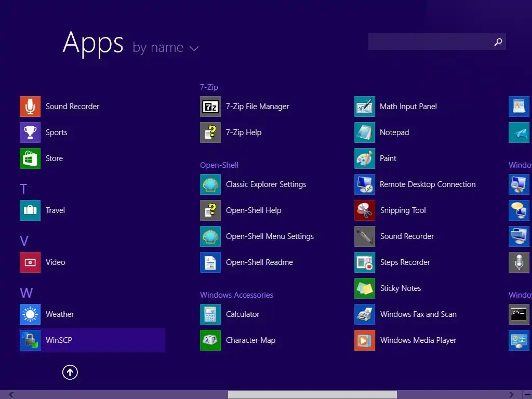Viewport: 532px width, 399px height.
Task: Click the "Classic Explorer Settings" label
Action: click(x=266, y=184)
